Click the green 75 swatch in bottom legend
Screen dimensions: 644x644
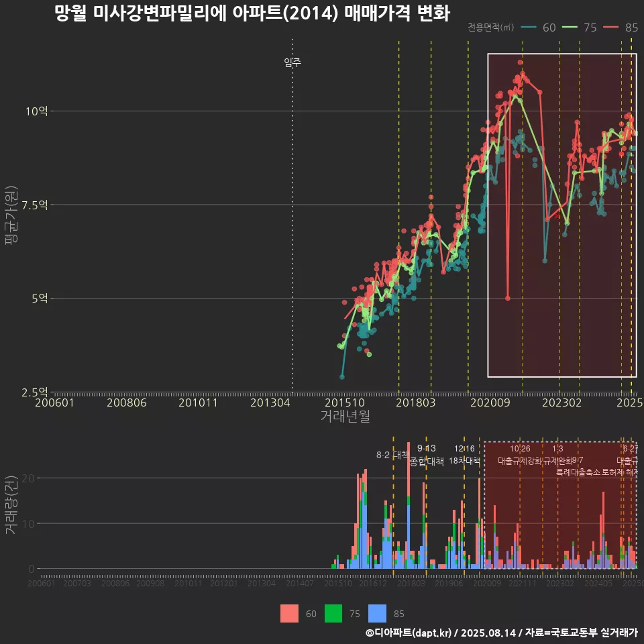tap(333, 614)
